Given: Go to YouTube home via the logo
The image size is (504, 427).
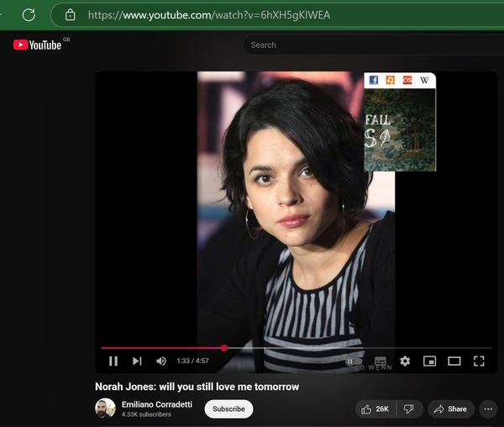Looking at the screenshot, I should pyautogui.click(x=37, y=45).
